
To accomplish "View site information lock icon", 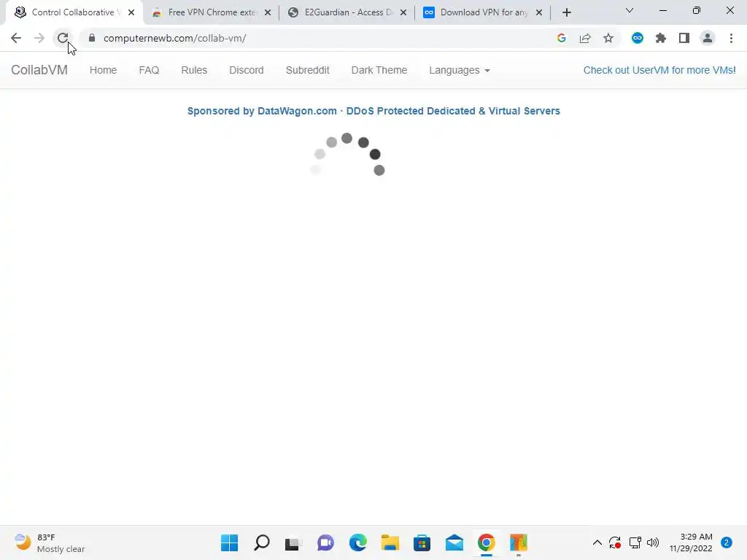I will (x=92, y=38).
